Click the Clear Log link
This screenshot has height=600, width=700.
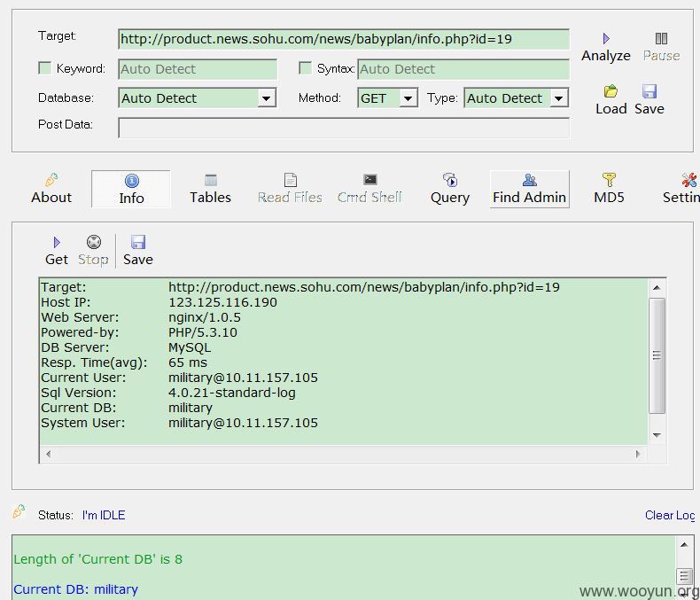tap(670, 515)
